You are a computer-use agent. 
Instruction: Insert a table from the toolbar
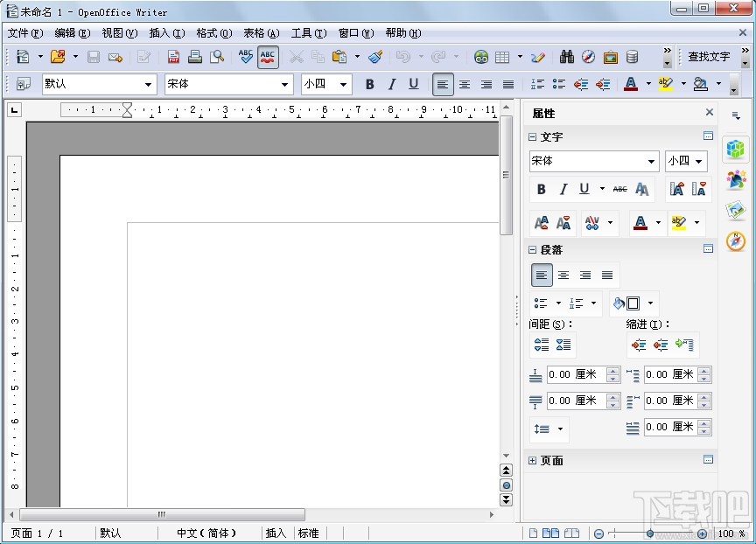[501, 57]
